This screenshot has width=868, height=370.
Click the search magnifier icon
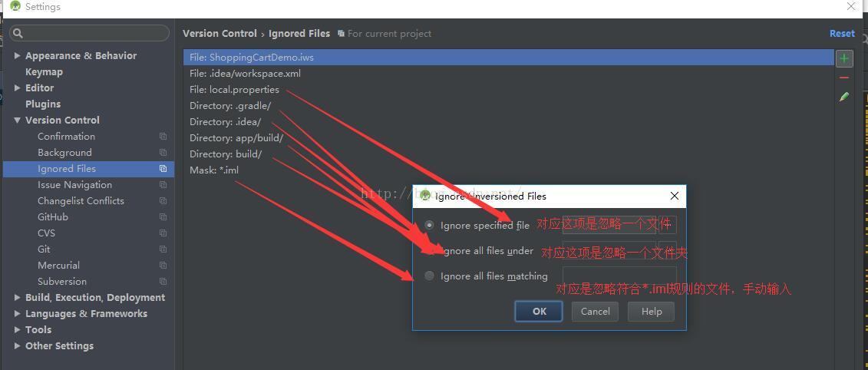click(x=18, y=33)
